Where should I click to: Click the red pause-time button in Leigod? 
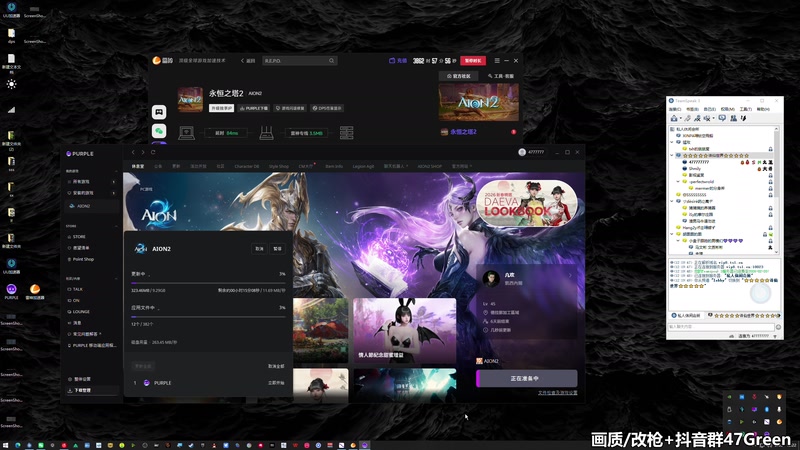[473, 61]
